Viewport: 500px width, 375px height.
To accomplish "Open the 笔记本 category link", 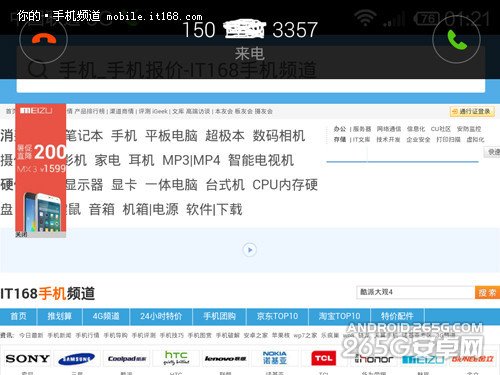I will (x=84, y=136).
